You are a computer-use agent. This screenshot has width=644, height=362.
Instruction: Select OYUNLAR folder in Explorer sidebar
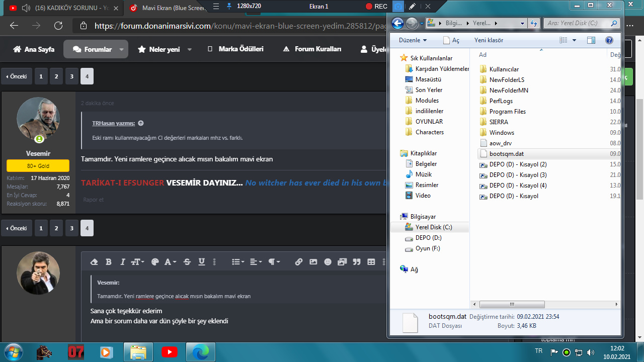point(424,122)
